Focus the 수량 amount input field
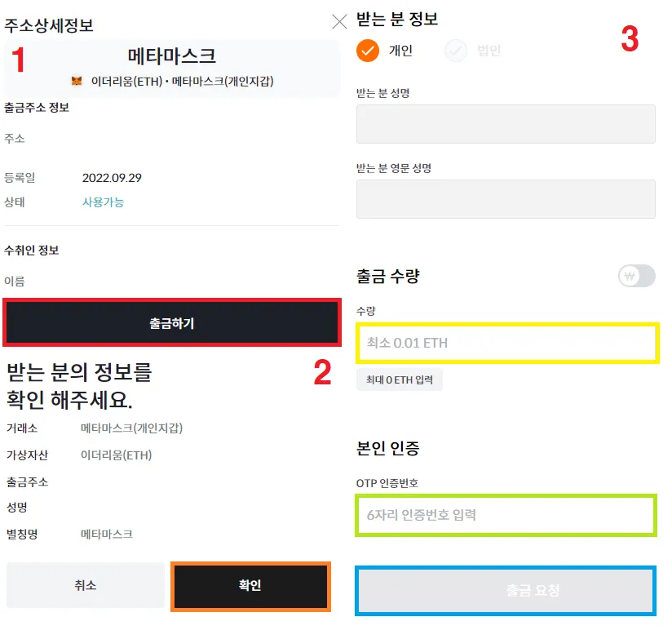This screenshot has height=630, width=672. point(506,343)
